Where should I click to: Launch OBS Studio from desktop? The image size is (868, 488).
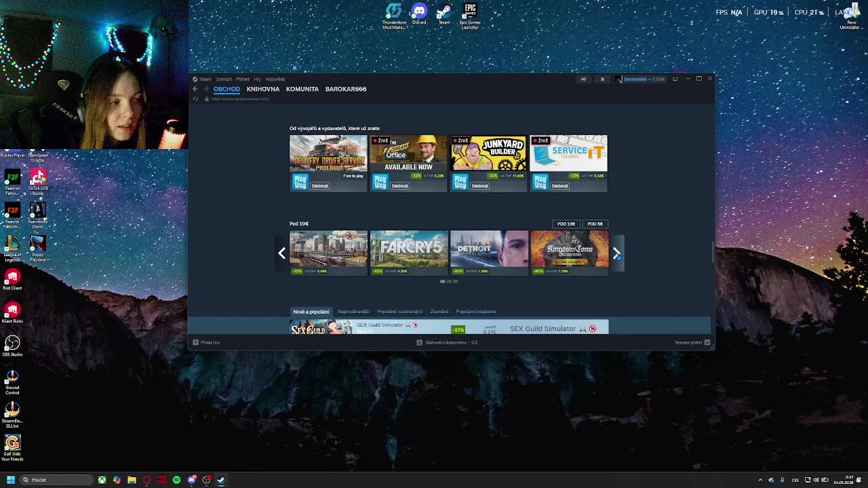tap(12, 346)
